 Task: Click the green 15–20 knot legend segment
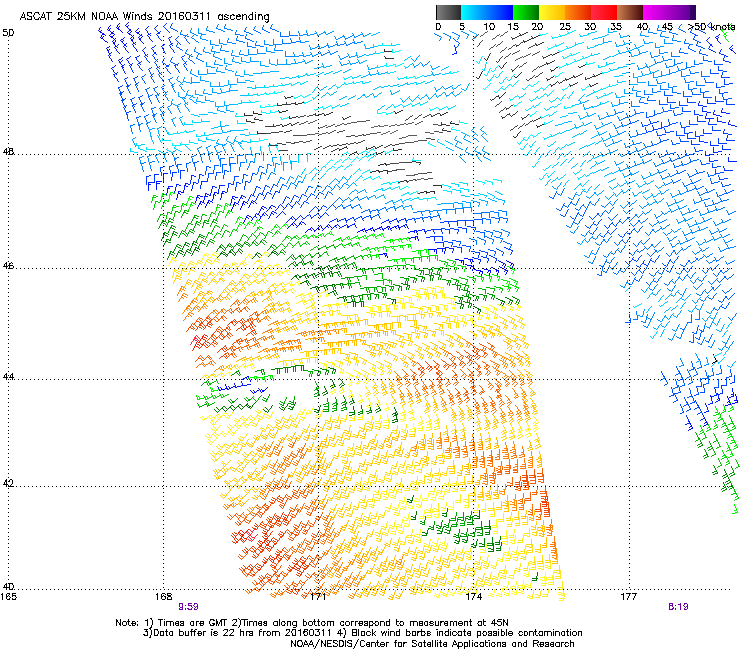(x=526, y=12)
